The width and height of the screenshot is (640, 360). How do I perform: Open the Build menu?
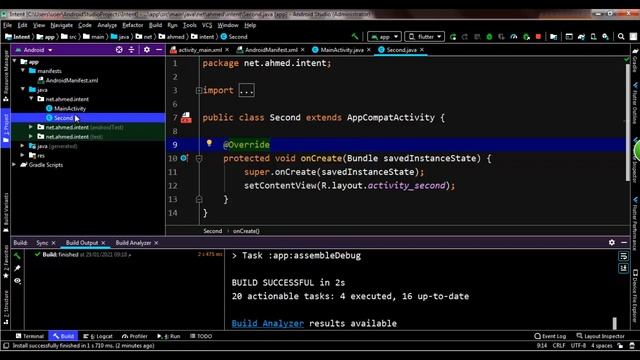pos(156,25)
